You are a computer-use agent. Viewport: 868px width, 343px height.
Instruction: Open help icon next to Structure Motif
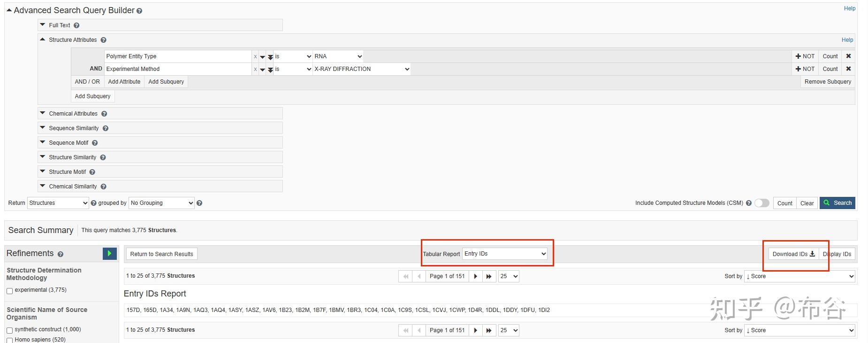(x=92, y=172)
